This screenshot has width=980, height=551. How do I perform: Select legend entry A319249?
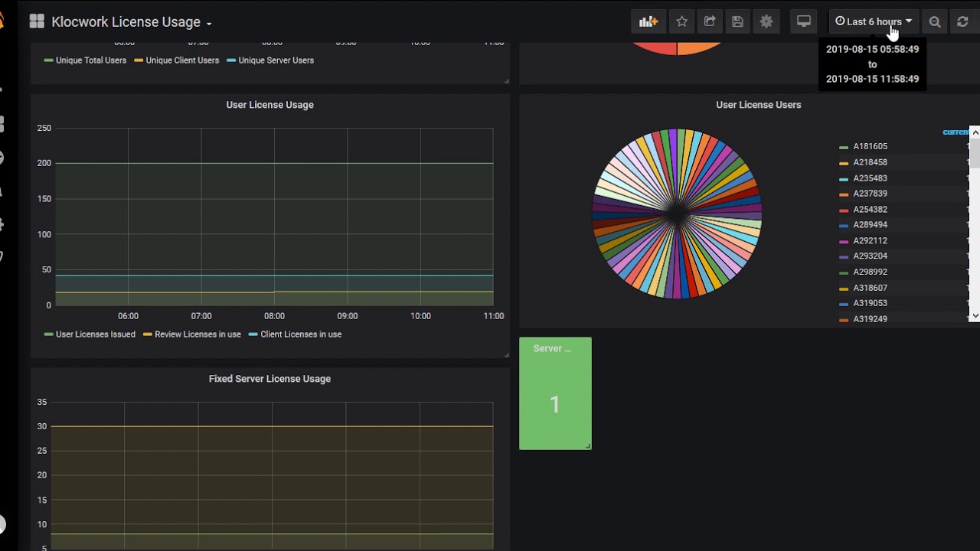pyautogui.click(x=870, y=319)
